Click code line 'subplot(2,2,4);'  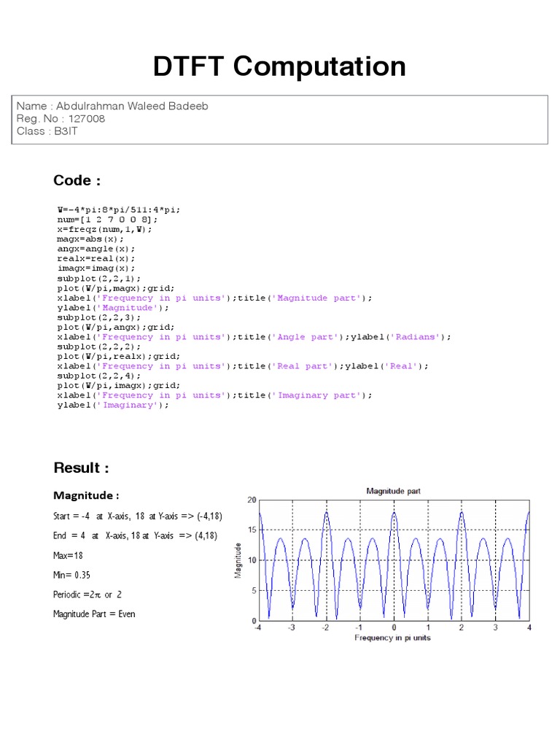click(x=98, y=376)
